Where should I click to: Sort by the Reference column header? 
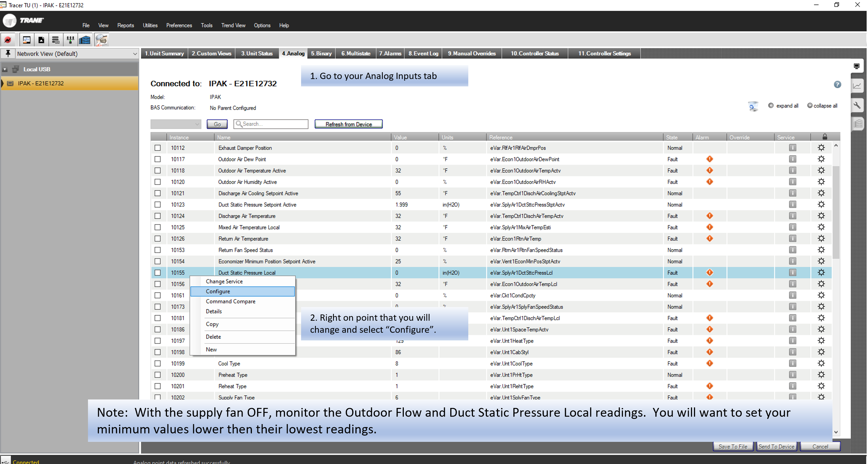point(575,137)
